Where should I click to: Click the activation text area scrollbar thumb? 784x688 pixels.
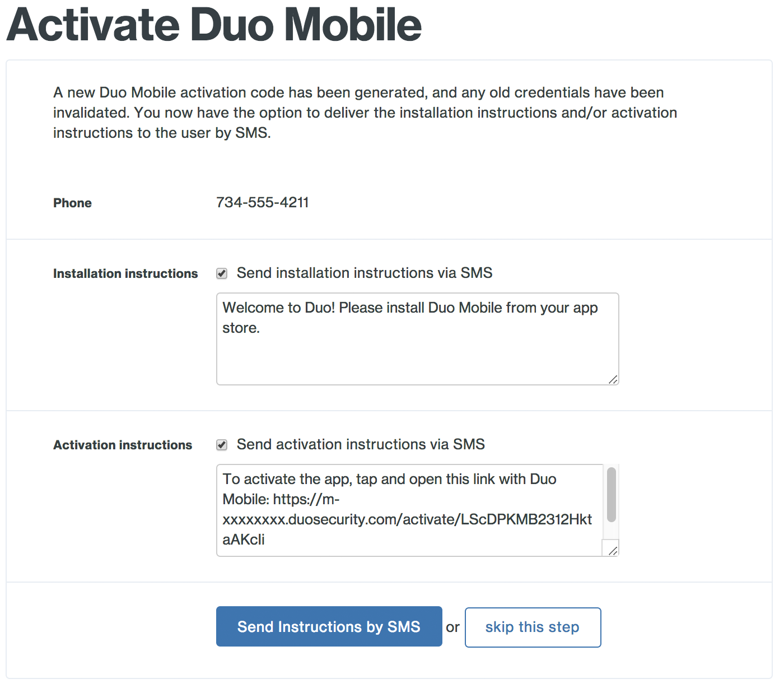click(612, 494)
